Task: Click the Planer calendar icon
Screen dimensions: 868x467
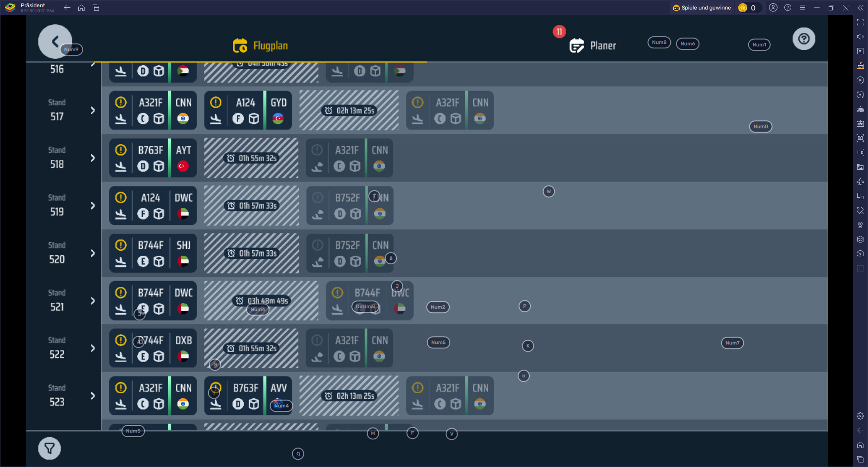Action: click(x=576, y=46)
